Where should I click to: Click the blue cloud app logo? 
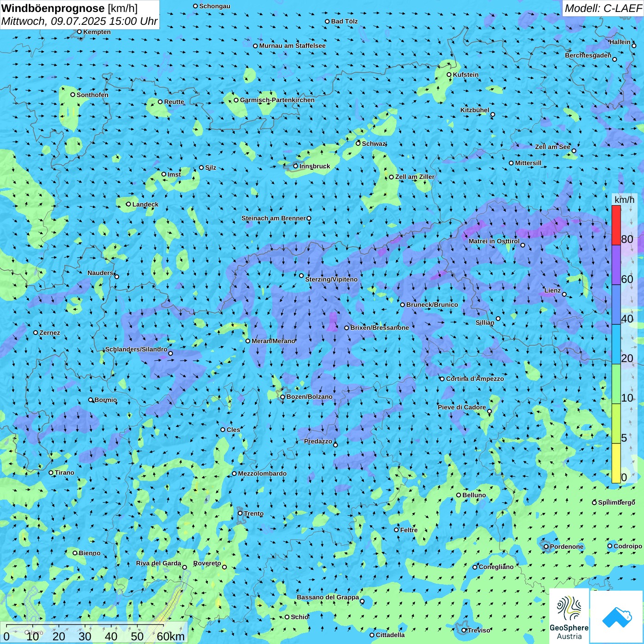point(616,616)
